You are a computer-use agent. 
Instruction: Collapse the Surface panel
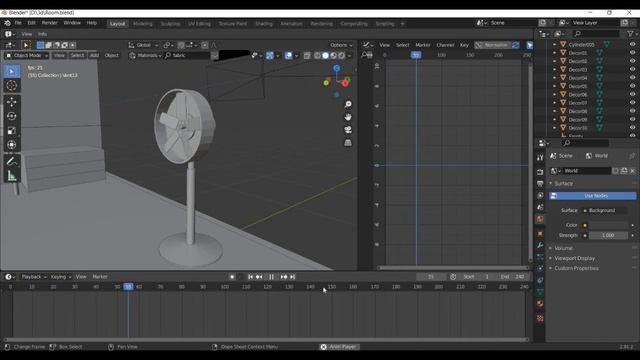[563, 184]
